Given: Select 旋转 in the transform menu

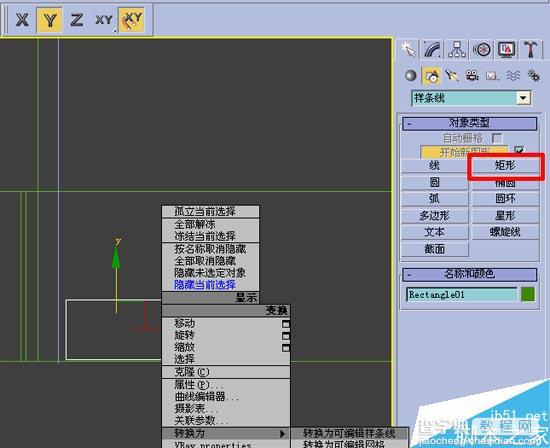Looking at the screenshot, I should tap(226, 335).
